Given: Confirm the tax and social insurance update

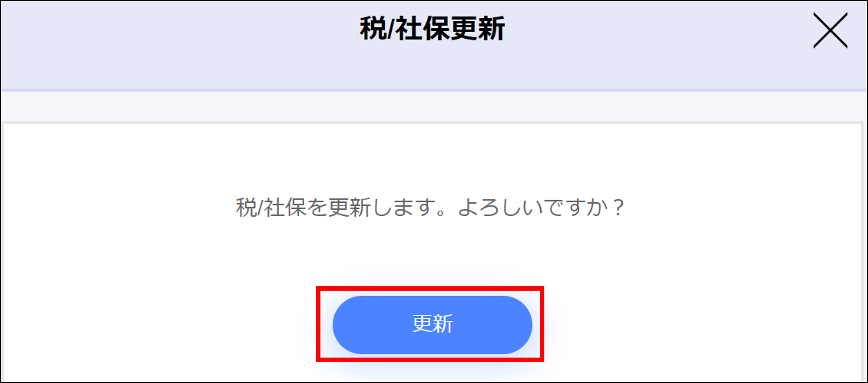Looking at the screenshot, I should point(432,325).
